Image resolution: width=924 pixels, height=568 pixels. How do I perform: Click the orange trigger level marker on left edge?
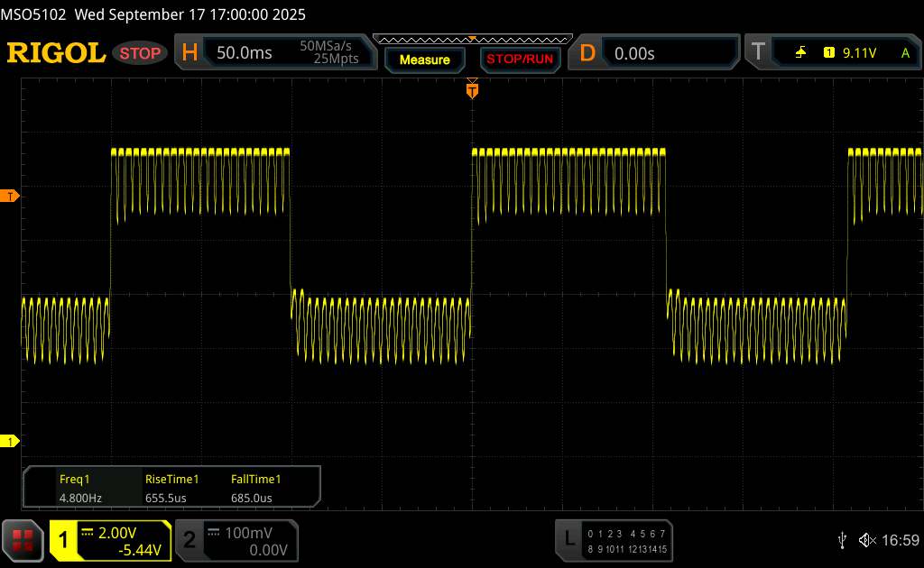tap(10, 196)
